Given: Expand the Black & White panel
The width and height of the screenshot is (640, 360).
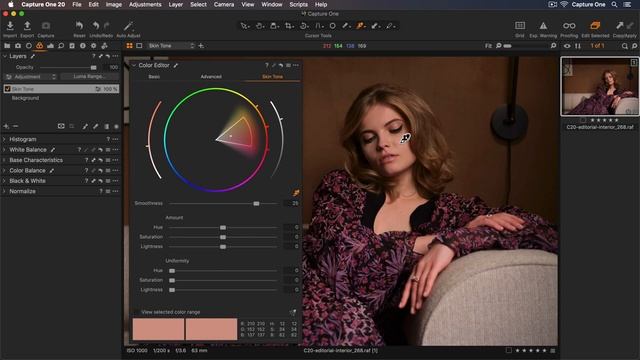Looking at the screenshot, I should (5, 181).
